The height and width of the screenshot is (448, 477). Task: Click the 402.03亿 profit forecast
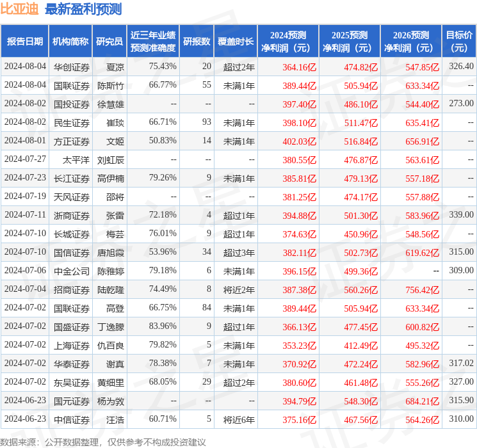pyautogui.click(x=300, y=141)
